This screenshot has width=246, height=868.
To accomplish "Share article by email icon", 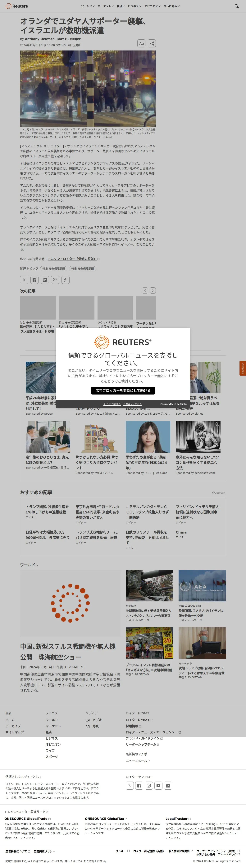I will pos(55,280).
